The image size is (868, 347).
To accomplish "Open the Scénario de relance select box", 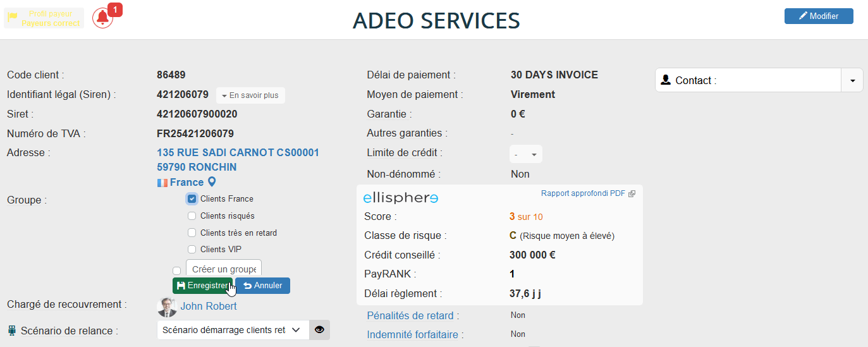I will (x=232, y=330).
